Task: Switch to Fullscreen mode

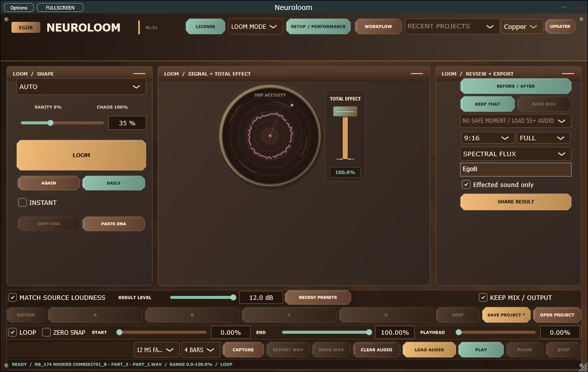Action: pyautogui.click(x=60, y=7)
